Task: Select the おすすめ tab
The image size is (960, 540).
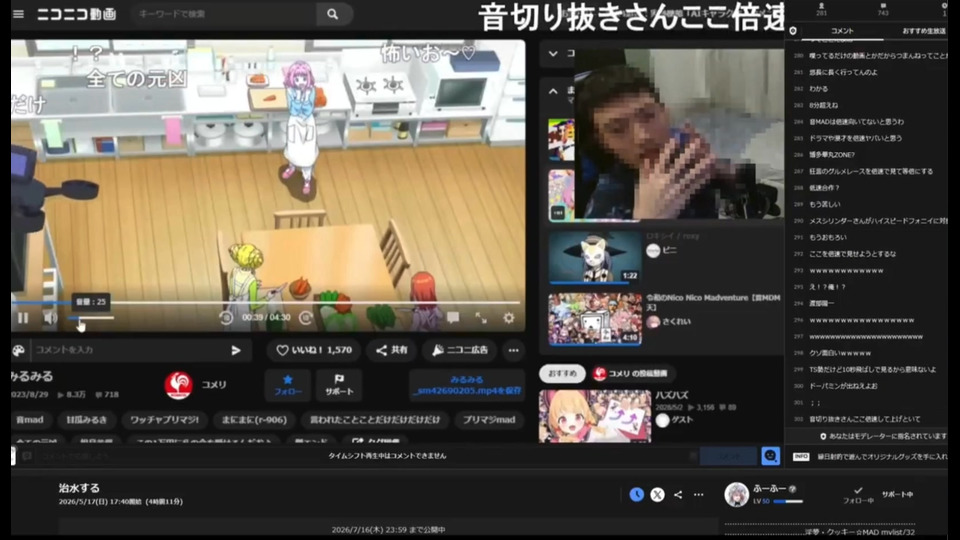Action: click(562, 373)
